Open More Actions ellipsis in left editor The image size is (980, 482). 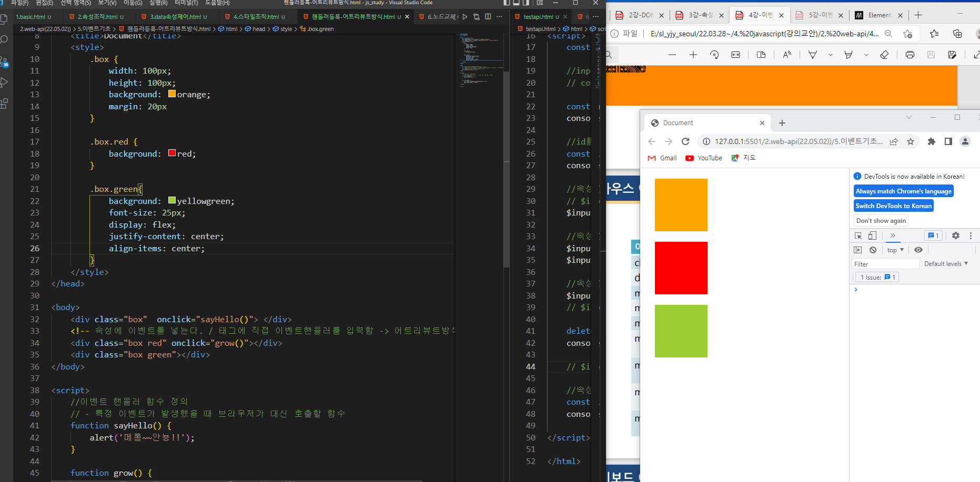[x=499, y=17]
